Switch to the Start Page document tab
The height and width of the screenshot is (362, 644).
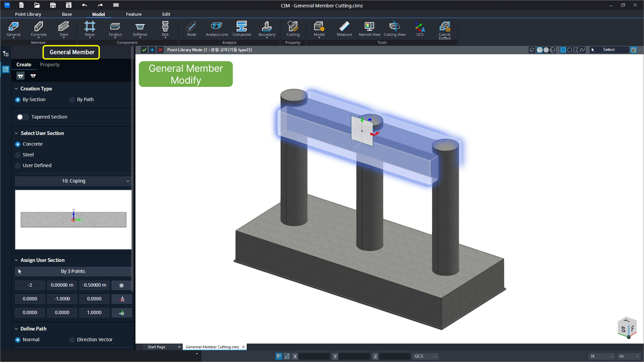(x=156, y=347)
